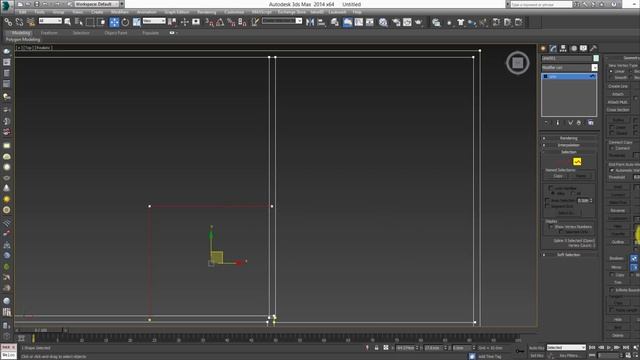Toggle the Segment End checkbox

[x=548, y=206]
